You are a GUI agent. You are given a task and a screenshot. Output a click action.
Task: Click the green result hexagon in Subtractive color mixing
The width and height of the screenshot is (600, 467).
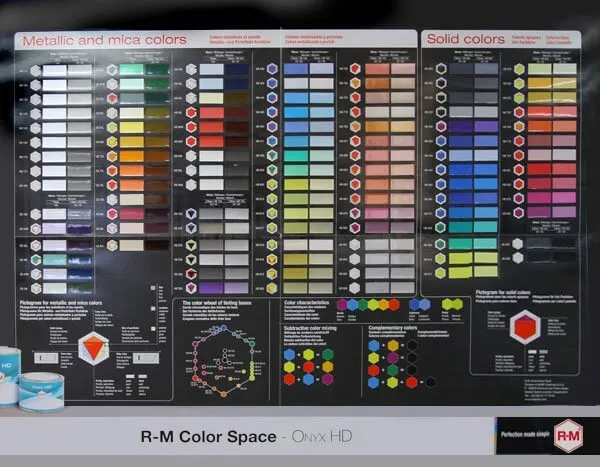click(328, 354)
